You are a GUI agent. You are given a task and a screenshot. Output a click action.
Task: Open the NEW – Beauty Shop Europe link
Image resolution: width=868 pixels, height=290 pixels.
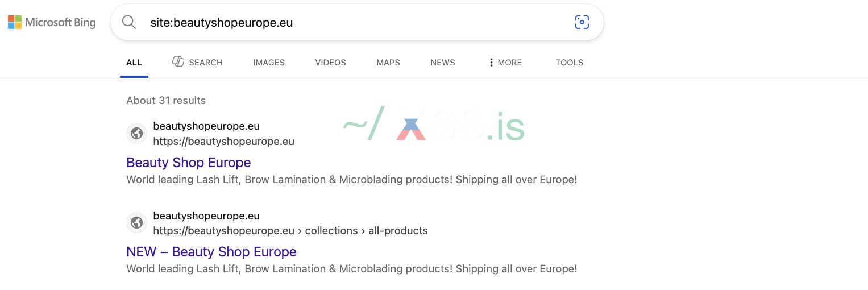(x=211, y=252)
